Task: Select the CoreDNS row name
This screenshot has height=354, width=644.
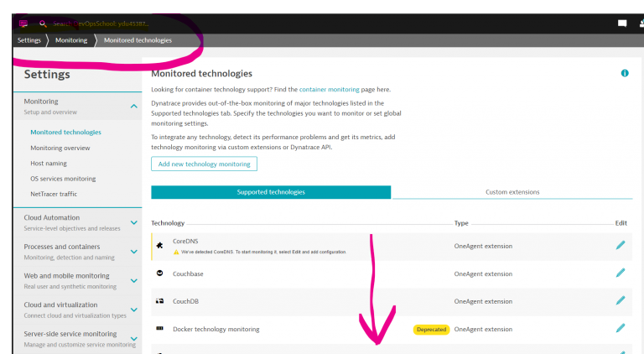Action: click(x=185, y=242)
